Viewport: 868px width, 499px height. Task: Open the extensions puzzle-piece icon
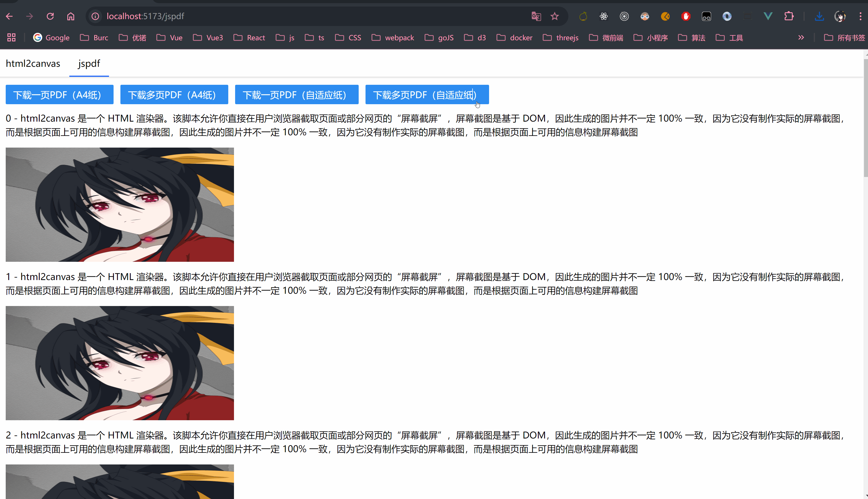pos(789,16)
